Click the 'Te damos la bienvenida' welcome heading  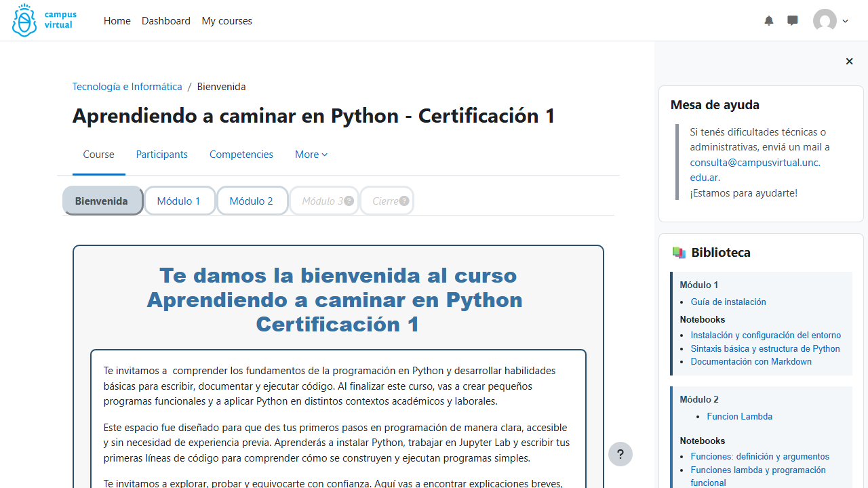(x=338, y=300)
